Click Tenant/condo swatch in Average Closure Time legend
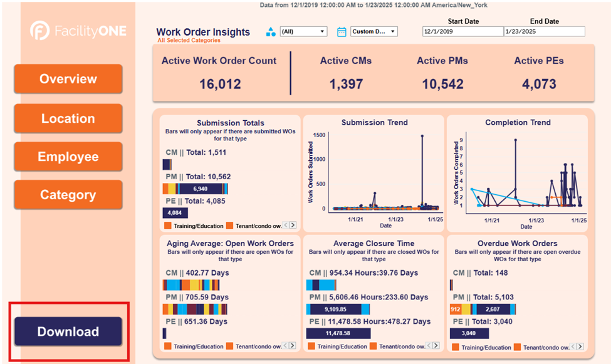 tap(373, 346)
